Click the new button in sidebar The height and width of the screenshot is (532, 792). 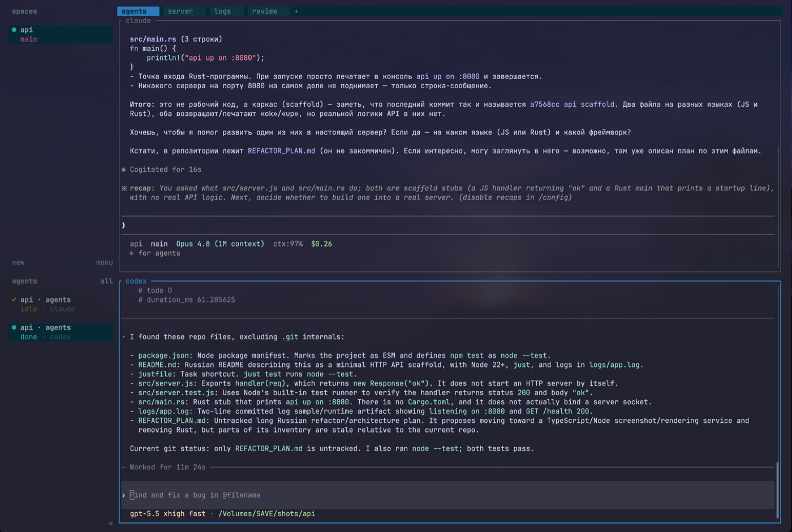(x=18, y=262)
